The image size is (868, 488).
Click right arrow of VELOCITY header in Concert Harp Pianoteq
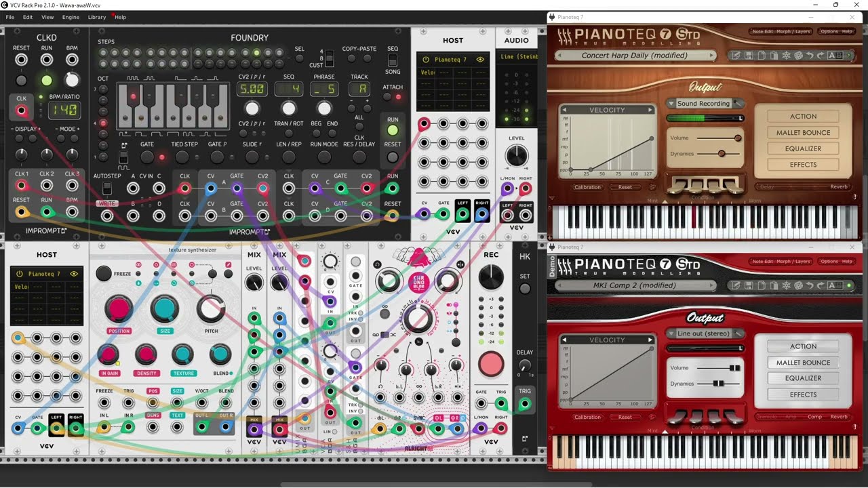click(x=650, y=110)
